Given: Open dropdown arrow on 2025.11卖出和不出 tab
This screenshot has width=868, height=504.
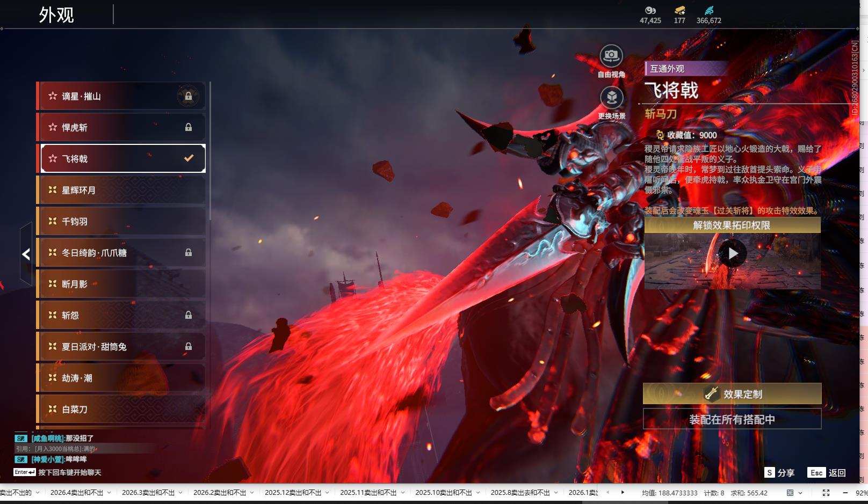Looking at the screenshot, I should click(402, 493).
